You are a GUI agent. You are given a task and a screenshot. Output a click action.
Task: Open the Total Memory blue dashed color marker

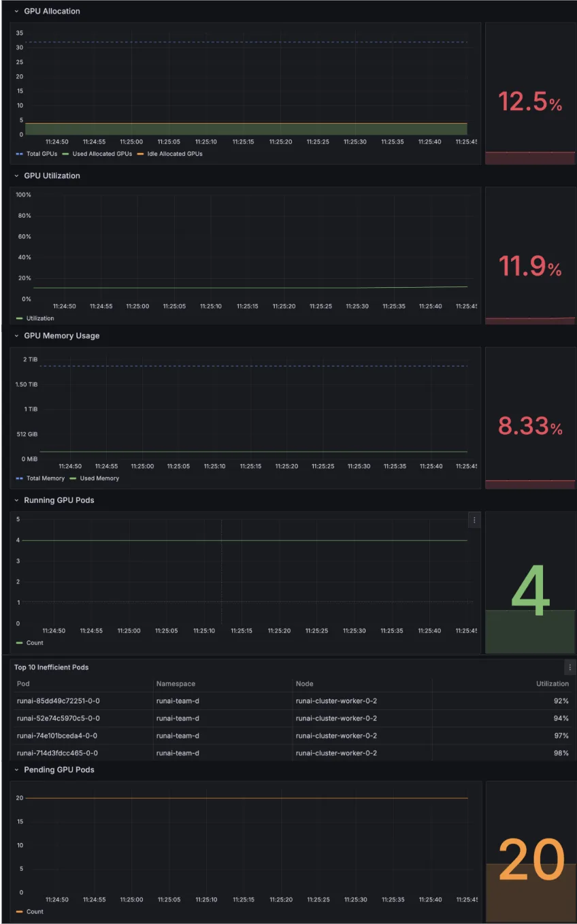19,478
